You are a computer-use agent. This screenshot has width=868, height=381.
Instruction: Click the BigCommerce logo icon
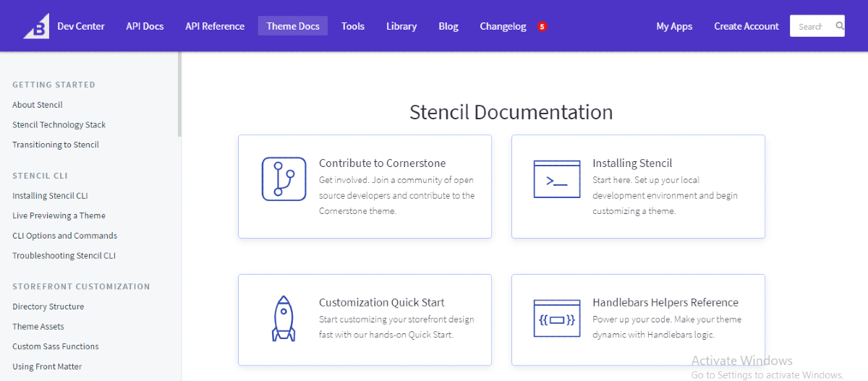pyautogui.click(x=35, y=27)
